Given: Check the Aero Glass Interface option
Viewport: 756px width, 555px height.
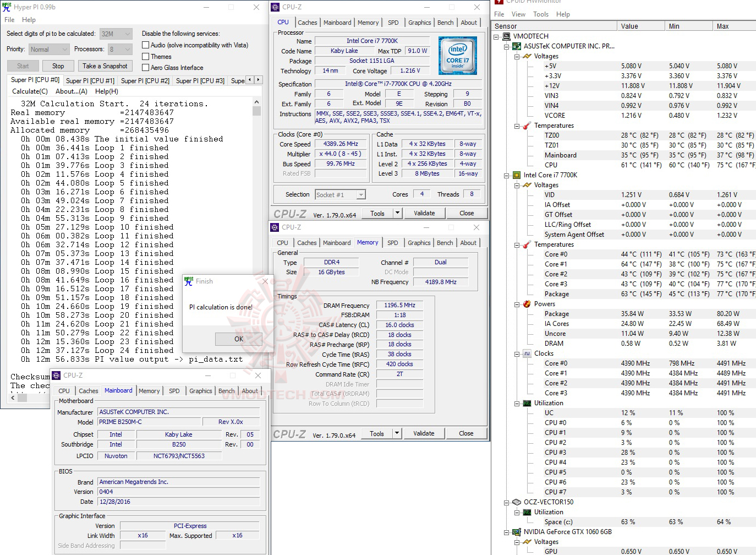Looking at the screenshot, I should click(x=146, y=67).
